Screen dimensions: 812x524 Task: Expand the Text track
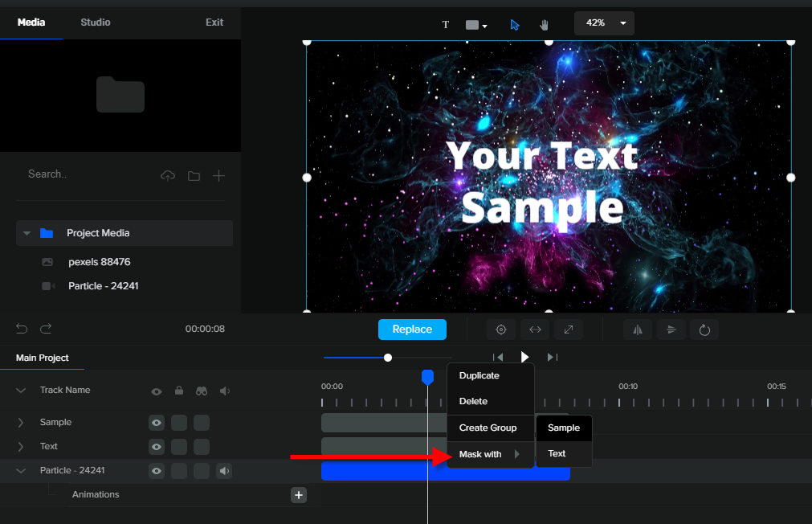point(21,446)
